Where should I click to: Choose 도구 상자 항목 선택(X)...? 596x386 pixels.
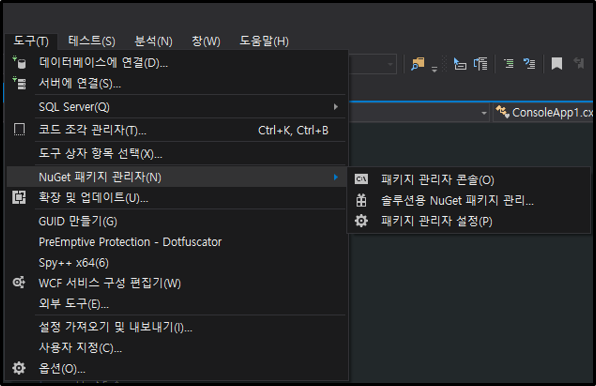point(177,154)
